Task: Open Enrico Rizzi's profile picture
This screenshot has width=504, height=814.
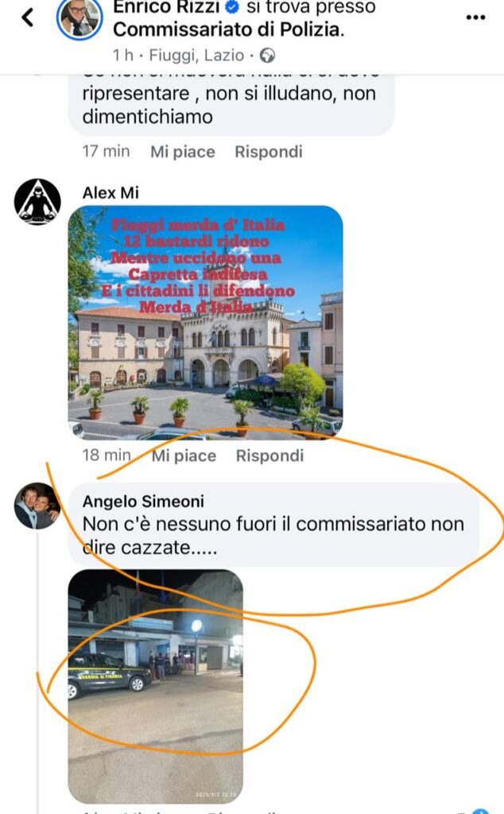Action: [x=79, y=18]
